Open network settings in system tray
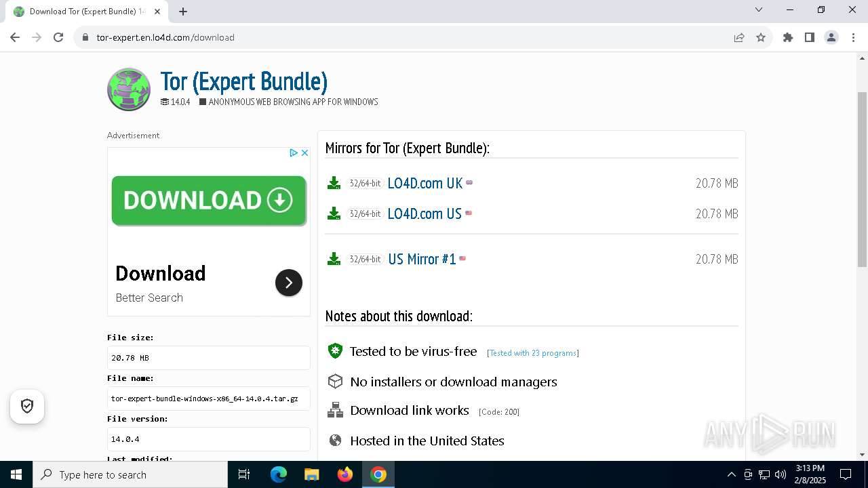Image resolution: width=868 pixels, height=488 pixels. point(764,474)
